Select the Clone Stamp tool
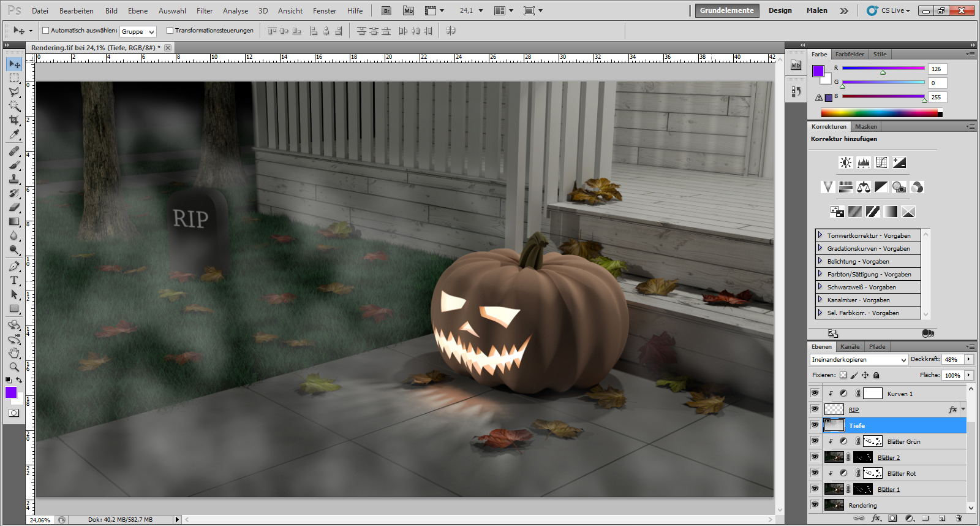 (14, 179)
